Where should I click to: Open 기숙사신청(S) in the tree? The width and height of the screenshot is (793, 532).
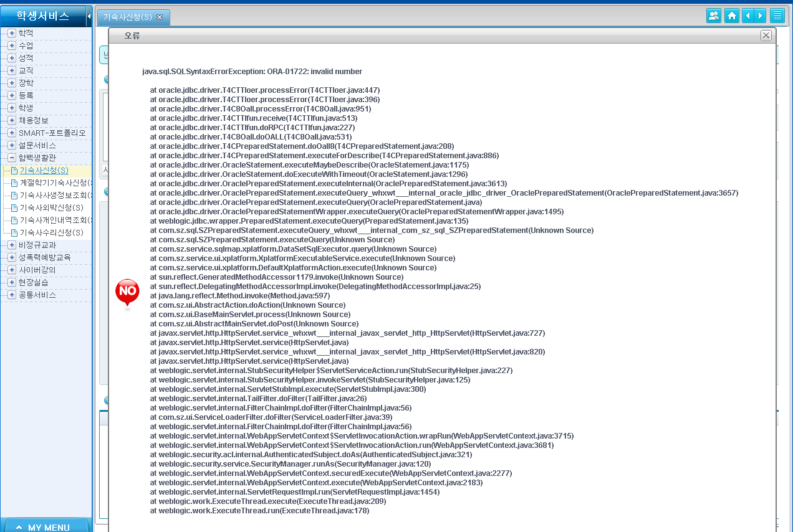click(x=44, y=170)
